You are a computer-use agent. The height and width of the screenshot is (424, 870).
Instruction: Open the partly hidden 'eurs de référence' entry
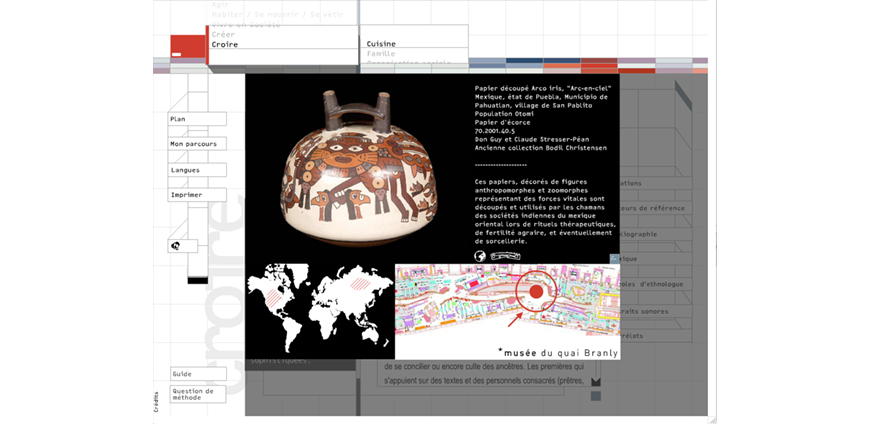[656, 209]
